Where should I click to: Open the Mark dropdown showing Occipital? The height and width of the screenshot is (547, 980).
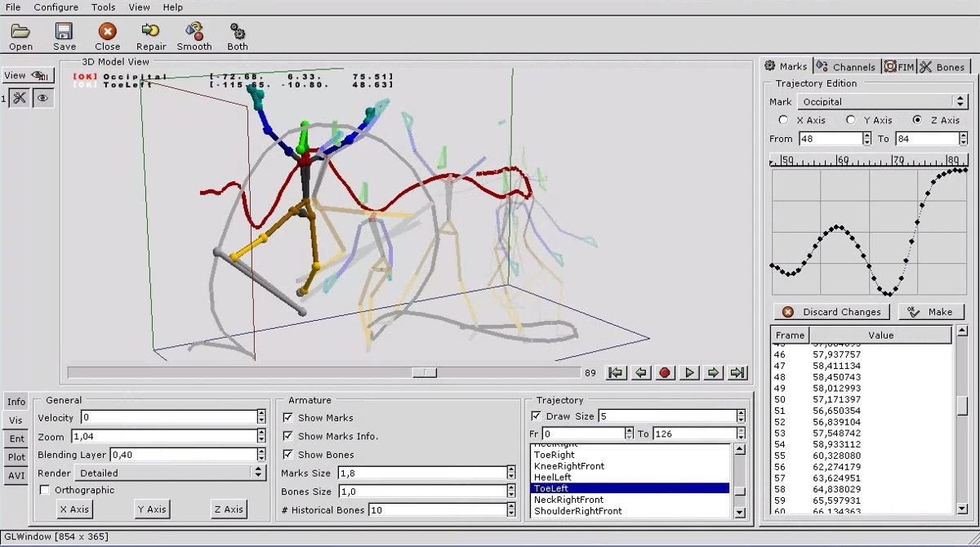(x=960, y=102)
